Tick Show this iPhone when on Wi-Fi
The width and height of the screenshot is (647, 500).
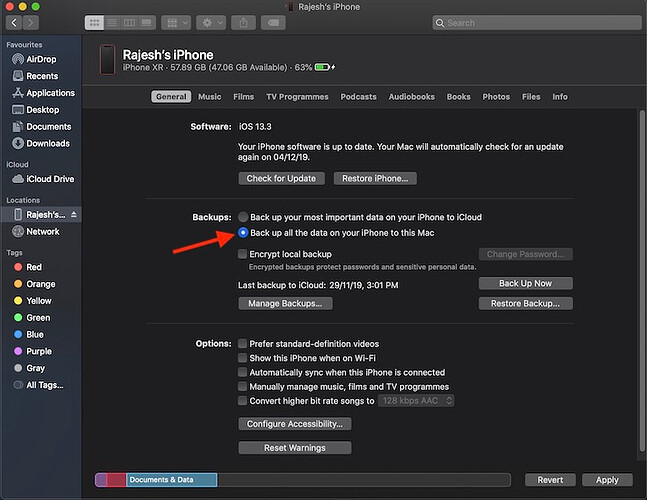pos(243,358)
